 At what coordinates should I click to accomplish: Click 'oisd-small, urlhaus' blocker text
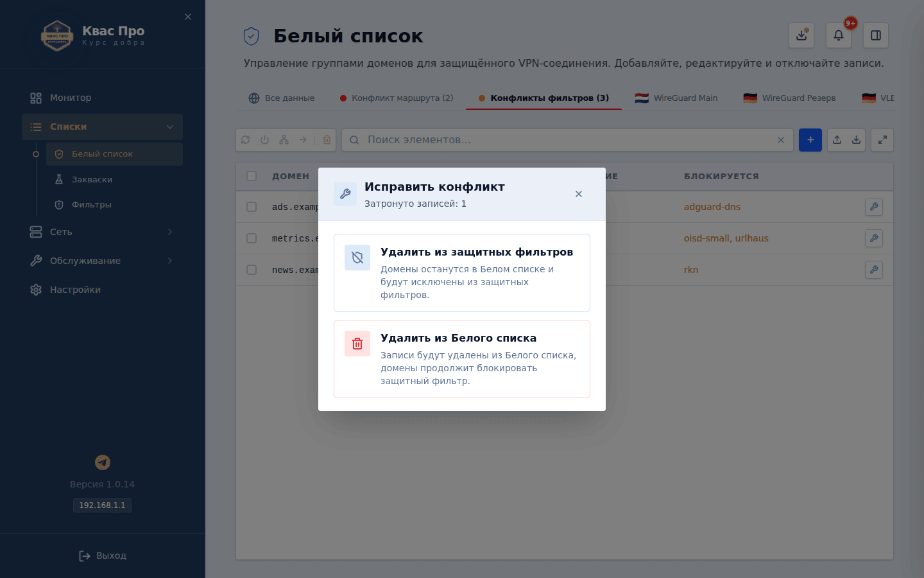(x=726, y=238)
